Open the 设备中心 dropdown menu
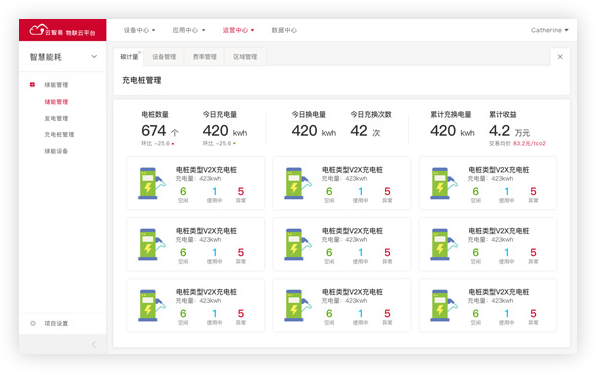 [x=139, y=30]
